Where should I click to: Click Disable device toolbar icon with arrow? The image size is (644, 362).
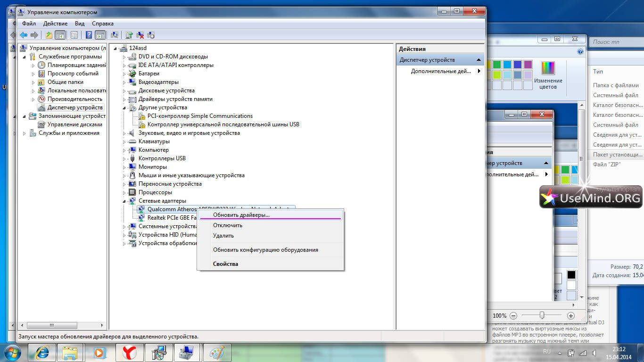(x=151, y=35)
